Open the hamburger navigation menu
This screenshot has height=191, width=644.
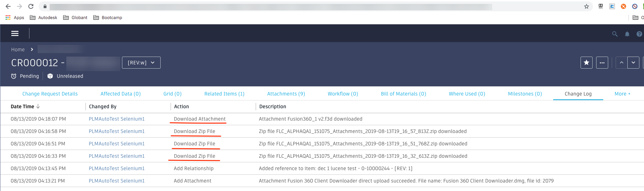[15, 33]
